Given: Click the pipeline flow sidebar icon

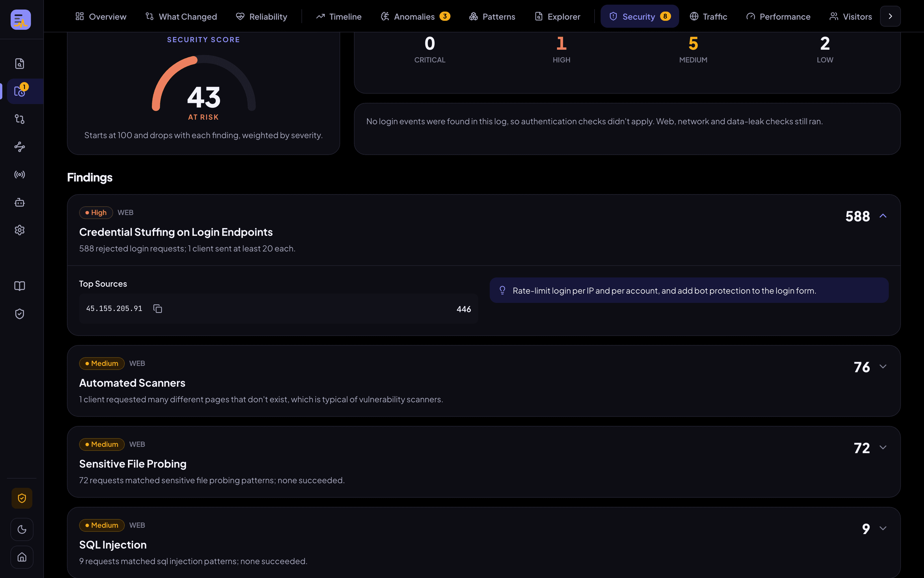Looking at the screenshot, I should click(19, 147).
